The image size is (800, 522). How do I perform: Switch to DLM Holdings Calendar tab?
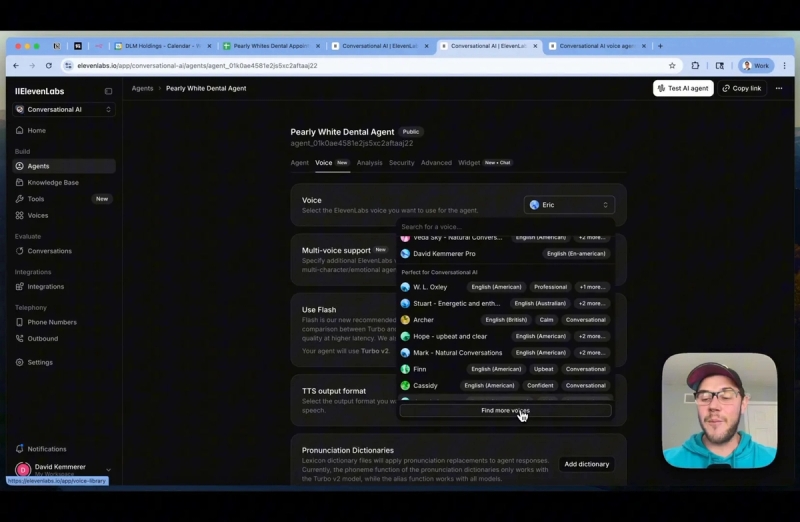click(x=162, y=46)
